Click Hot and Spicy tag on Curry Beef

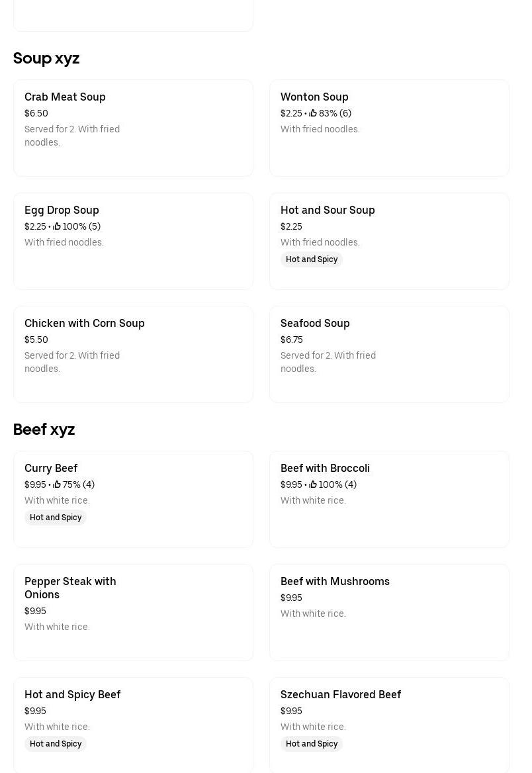coord(56,518)
